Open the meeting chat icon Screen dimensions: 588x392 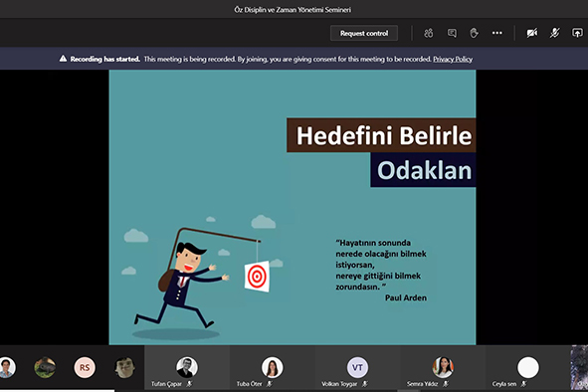[x=452, y=33]
